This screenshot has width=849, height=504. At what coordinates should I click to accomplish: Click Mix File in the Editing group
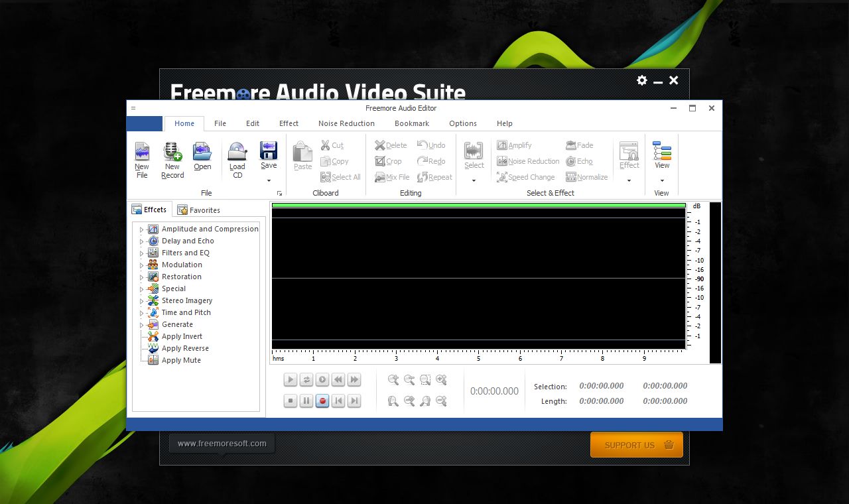(392, 177)
